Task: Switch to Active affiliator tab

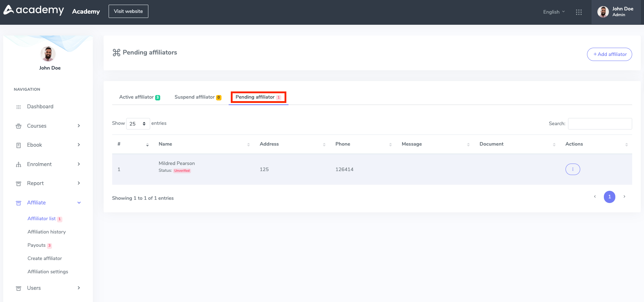Action: pyautogui.click(x=139, y=97)
